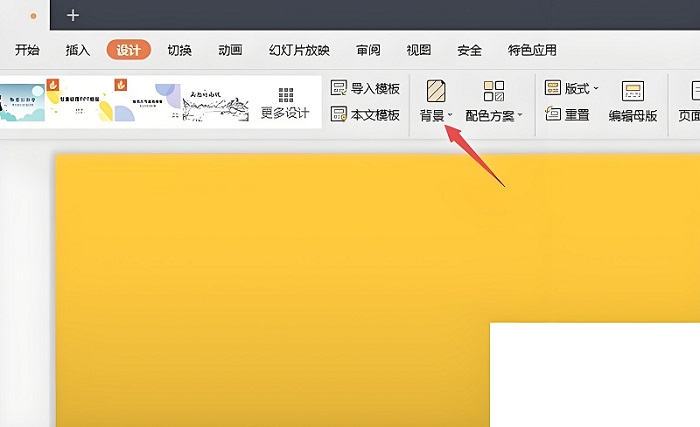Click the 编辑母版 icon
The height and width of the screenshot is (427, 700).
(633, 91)
